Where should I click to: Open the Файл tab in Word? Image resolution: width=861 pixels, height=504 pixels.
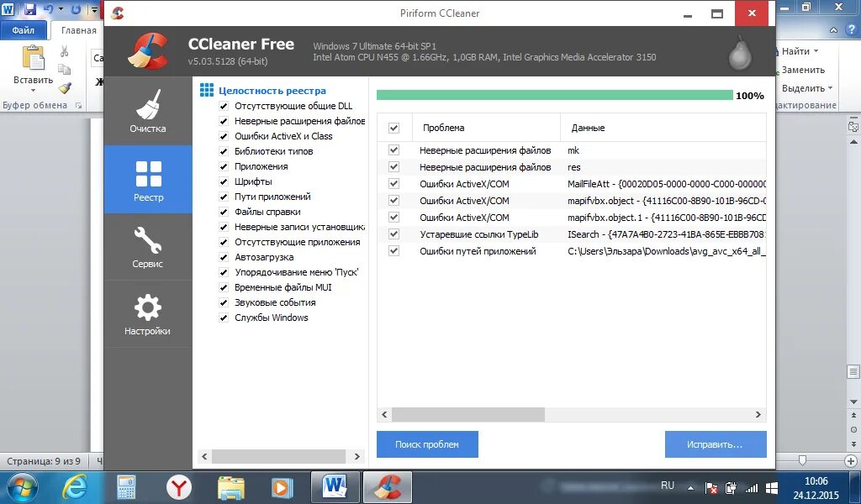click(23, 30)
